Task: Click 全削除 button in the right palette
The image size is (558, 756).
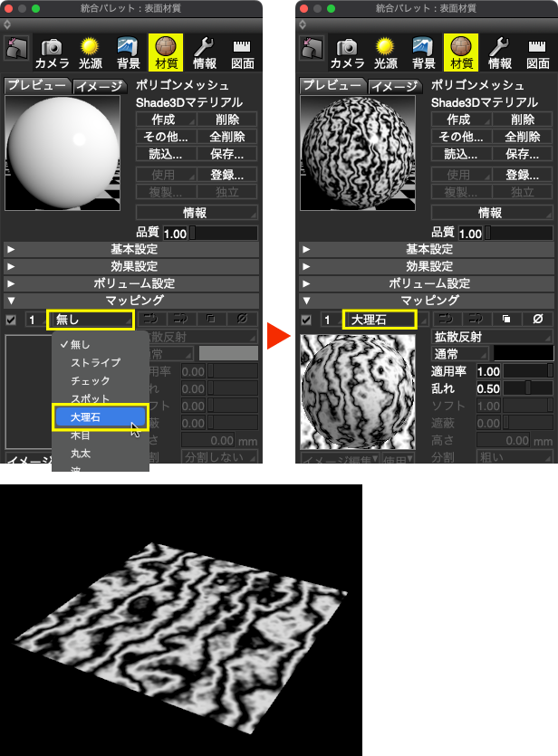Action: [x=523, y=137]
